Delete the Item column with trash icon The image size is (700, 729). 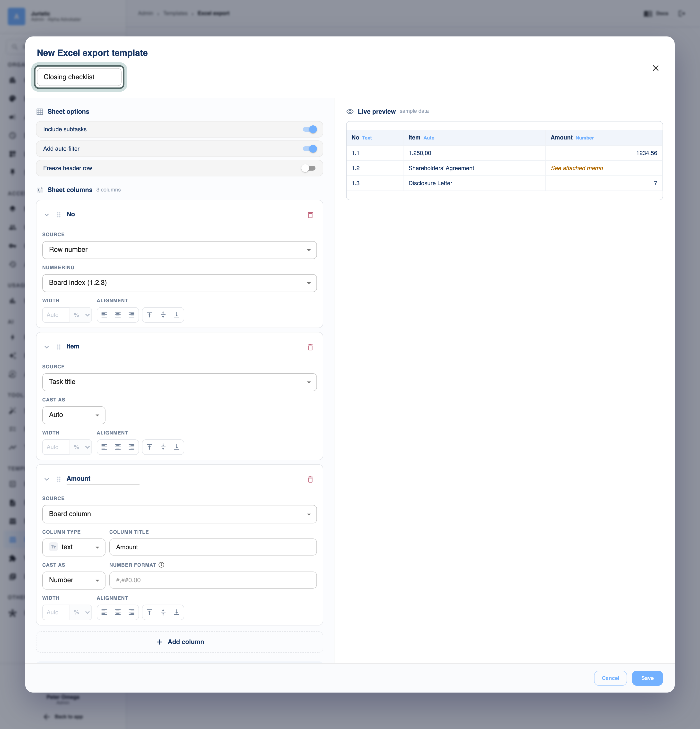pyautogui.click(x=310, y=347)
